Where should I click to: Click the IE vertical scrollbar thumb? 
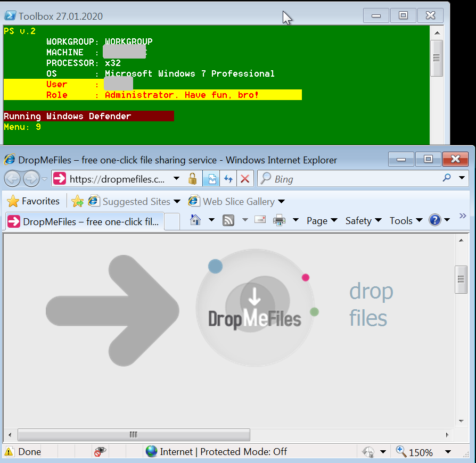pyautogui.click(x=461, y=279)
